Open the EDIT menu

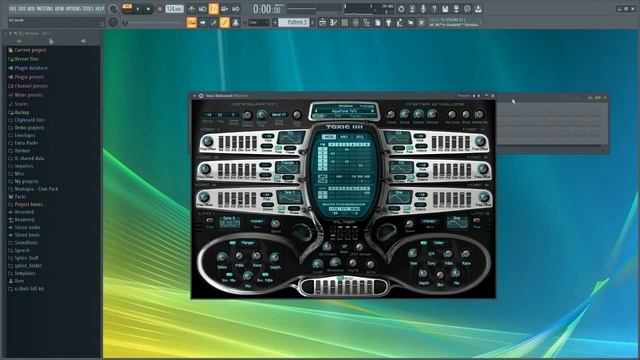[22, 8]
